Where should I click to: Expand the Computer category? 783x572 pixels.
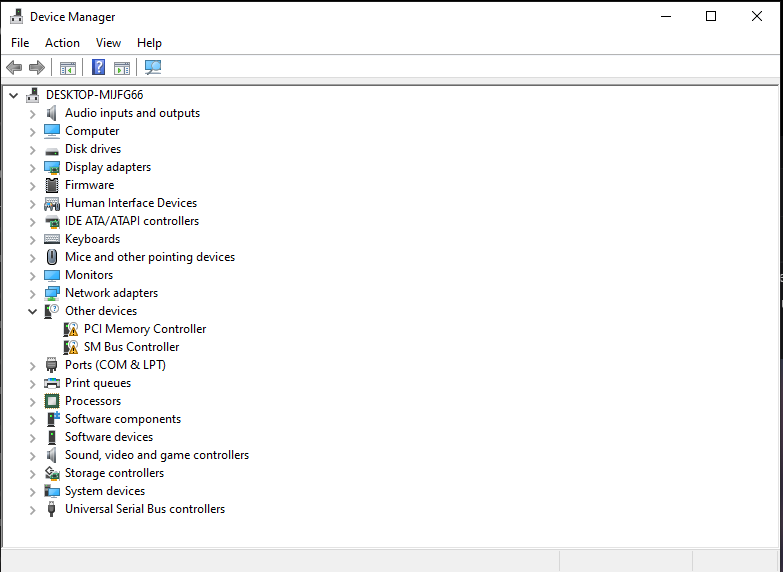[32, 132]
